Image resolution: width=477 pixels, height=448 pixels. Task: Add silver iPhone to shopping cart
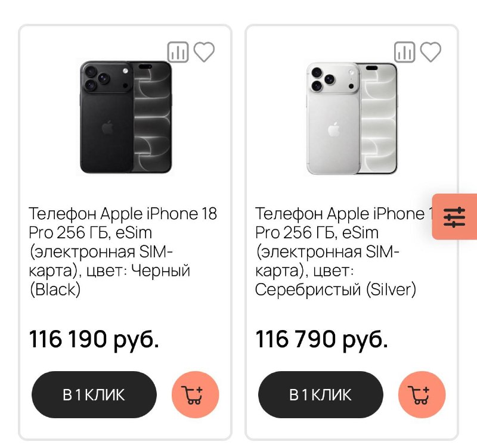[422, 394]
